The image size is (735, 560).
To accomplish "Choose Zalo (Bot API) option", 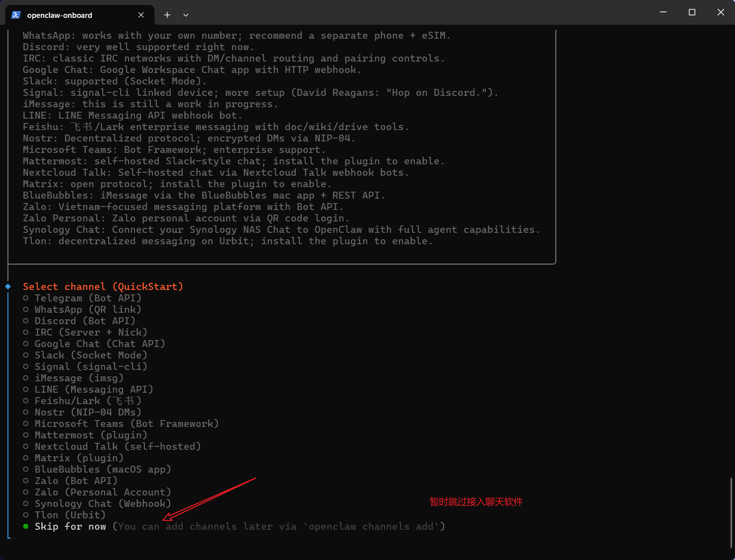I will (70, 481).
